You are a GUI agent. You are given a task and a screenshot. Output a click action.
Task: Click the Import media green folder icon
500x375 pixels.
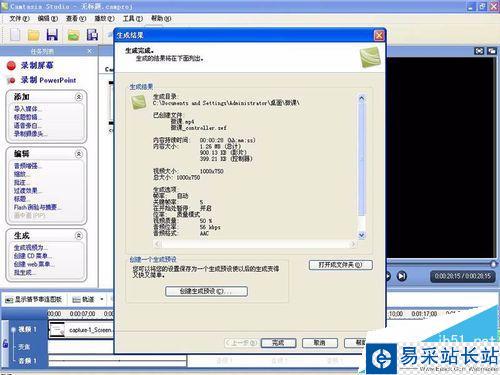tap(73, 35)
